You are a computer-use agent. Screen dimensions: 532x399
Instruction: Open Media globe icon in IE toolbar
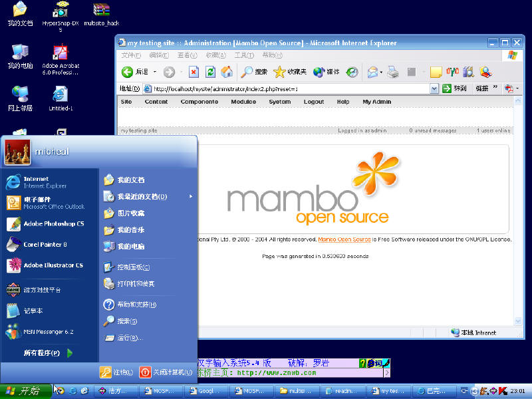click(326, 72)
